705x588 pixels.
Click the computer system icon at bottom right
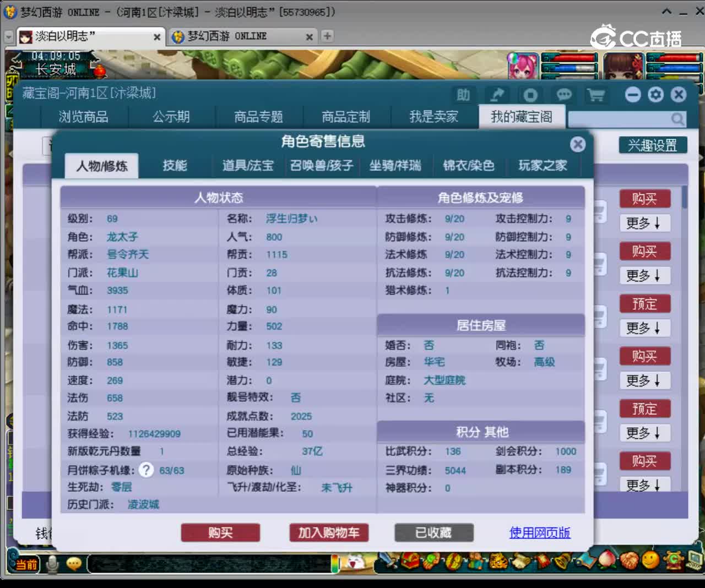coord(695,560)
